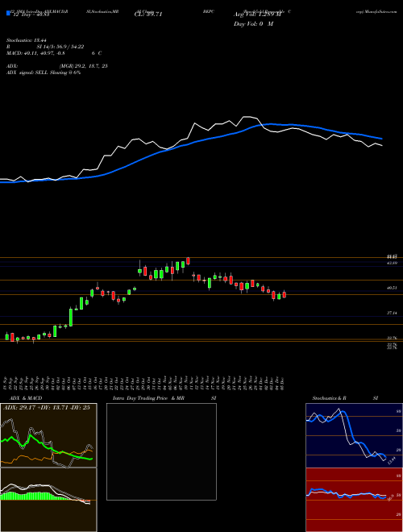Click the ADX indicator chart panel
The width and height of the screenshot is (403, 532).
pyautogui.click(x=48, y=435)
